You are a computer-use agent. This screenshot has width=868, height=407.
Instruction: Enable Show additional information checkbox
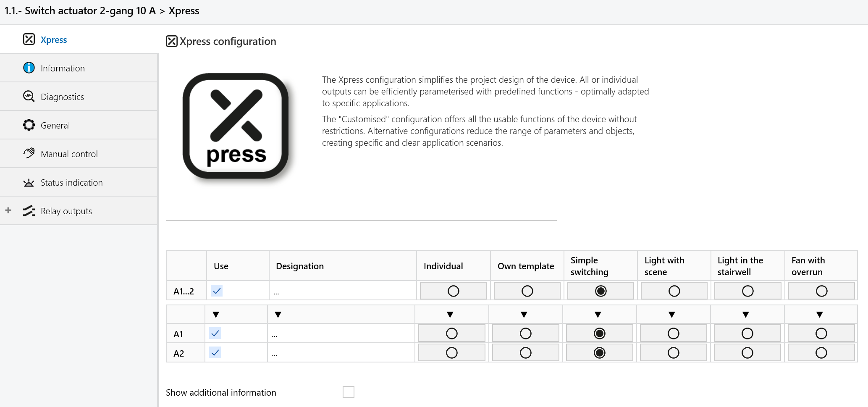pos(349,392)
